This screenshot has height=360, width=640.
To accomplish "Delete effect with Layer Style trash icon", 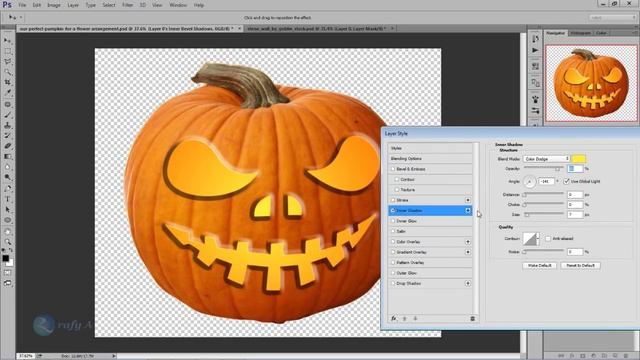I will 472,318.
